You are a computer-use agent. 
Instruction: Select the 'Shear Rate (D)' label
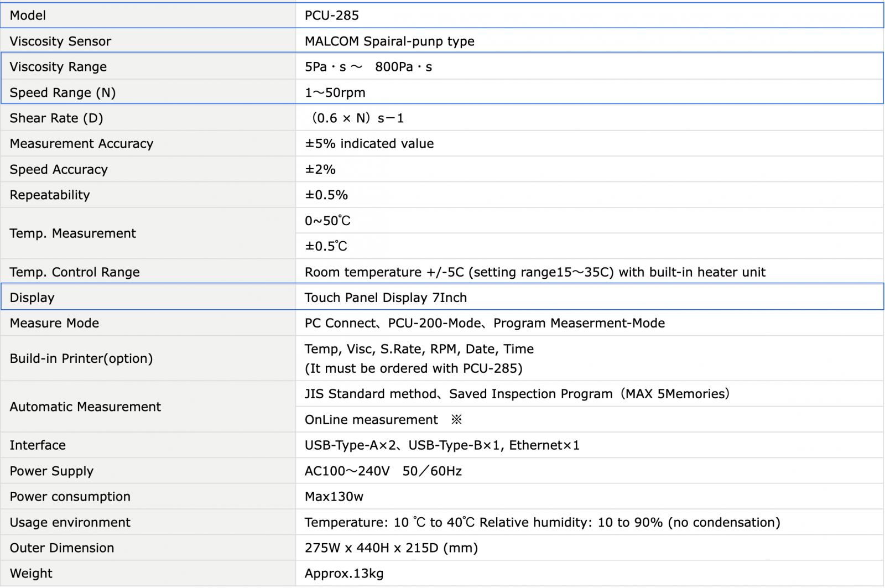[x=56, y=118]
